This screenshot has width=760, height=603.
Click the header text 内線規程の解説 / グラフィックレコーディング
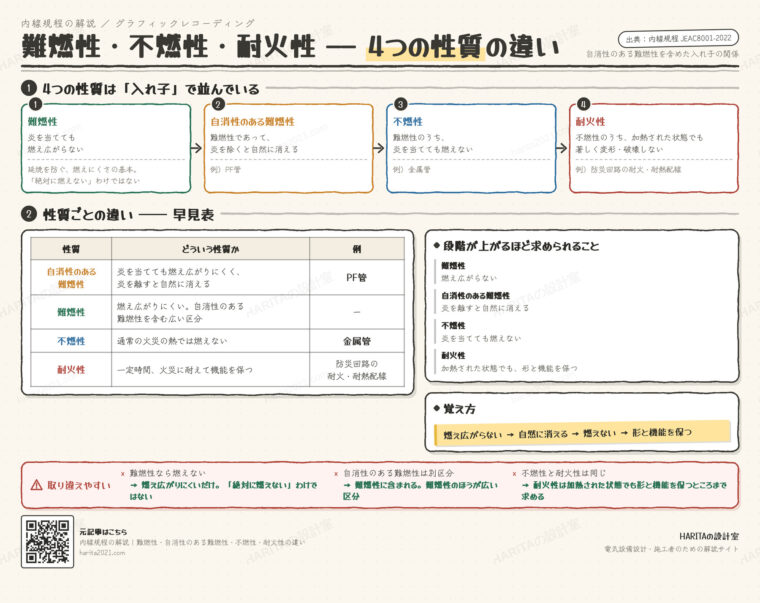138,23
